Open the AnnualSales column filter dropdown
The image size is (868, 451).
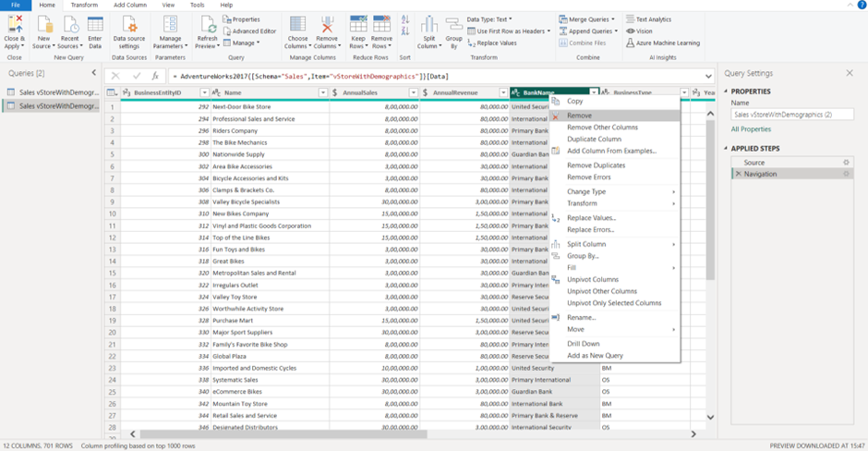click(414, 92)
